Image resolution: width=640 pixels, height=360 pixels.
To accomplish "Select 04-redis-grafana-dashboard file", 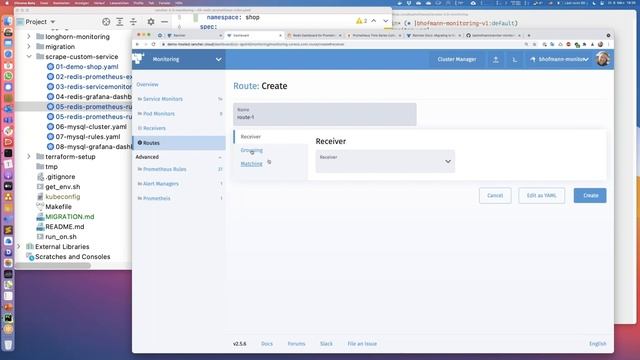I will pyautogui.click(x=89, y=97).
